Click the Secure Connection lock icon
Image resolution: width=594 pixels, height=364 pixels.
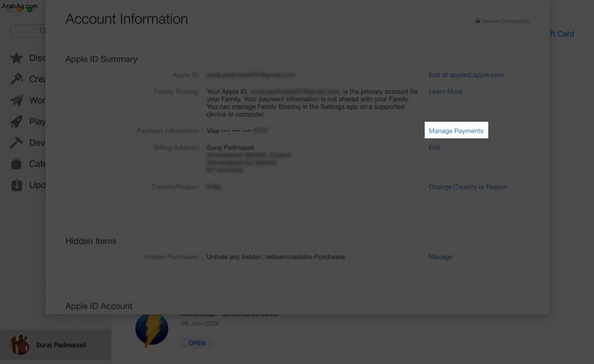(478, 21)
